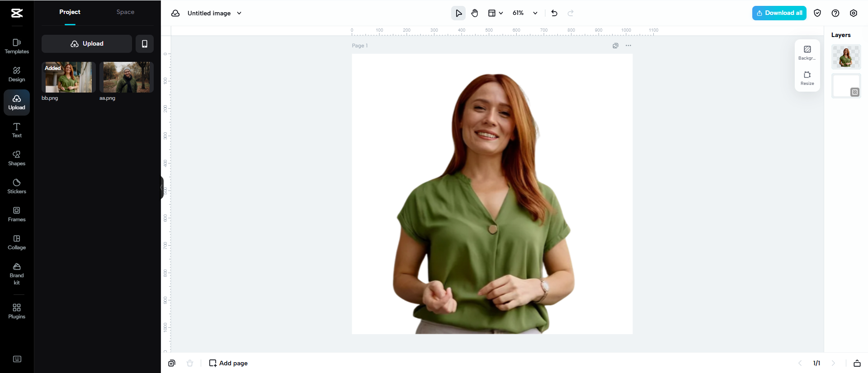Click the Add page button
The image size is (868, 373).
[228, 363]
